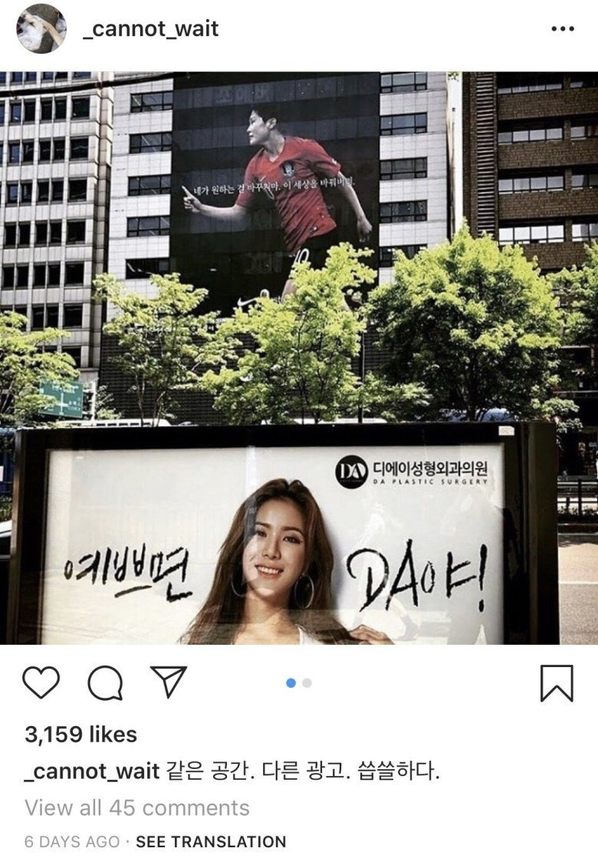Open View all 45 comments

[x=137, y=807]
